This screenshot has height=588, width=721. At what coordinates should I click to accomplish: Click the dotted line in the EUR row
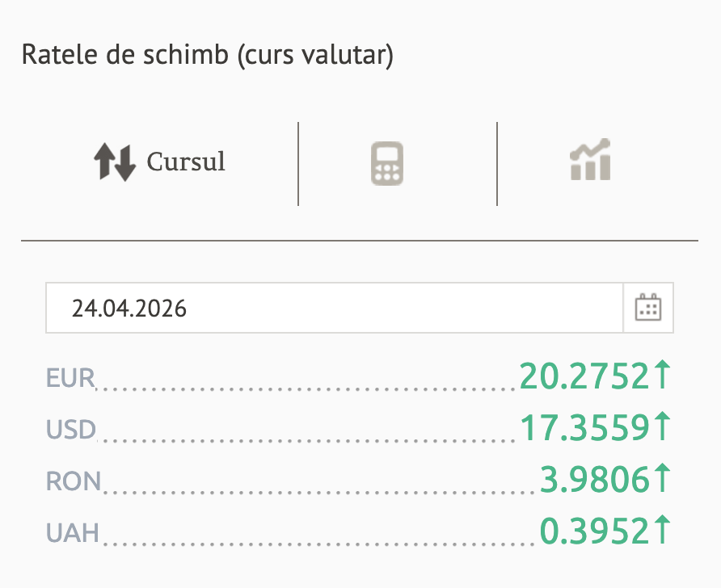click(x=307, y=386)
